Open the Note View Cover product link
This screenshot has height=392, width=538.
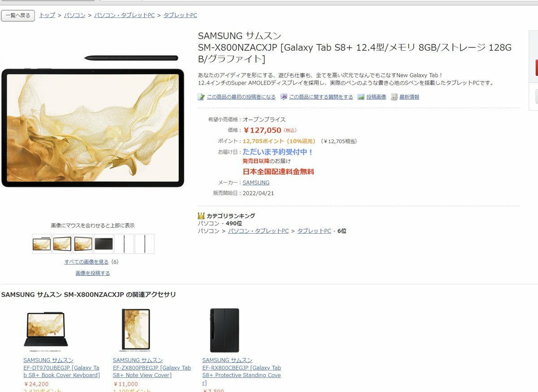pos(152,368)
